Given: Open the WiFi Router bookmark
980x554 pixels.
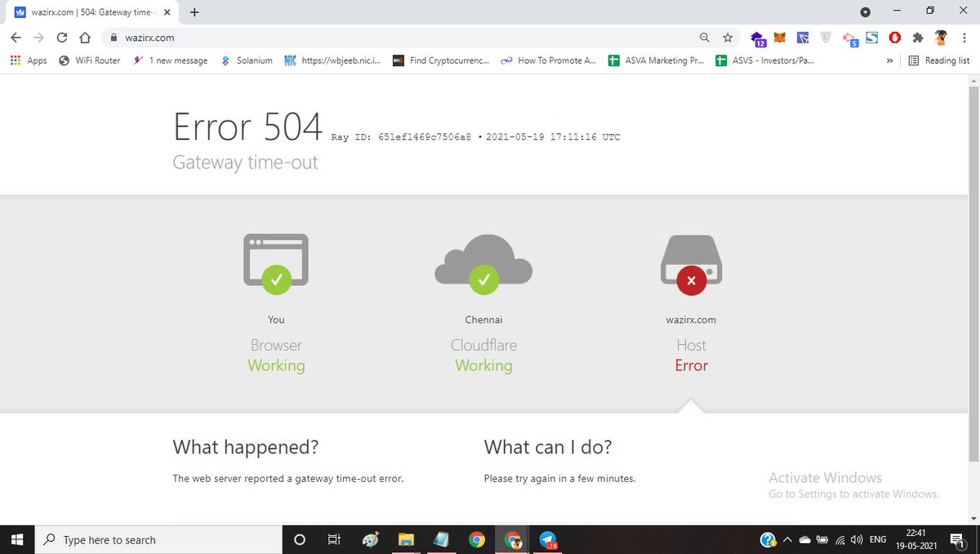Looking at the screenshot, I should tap(90, 60).
